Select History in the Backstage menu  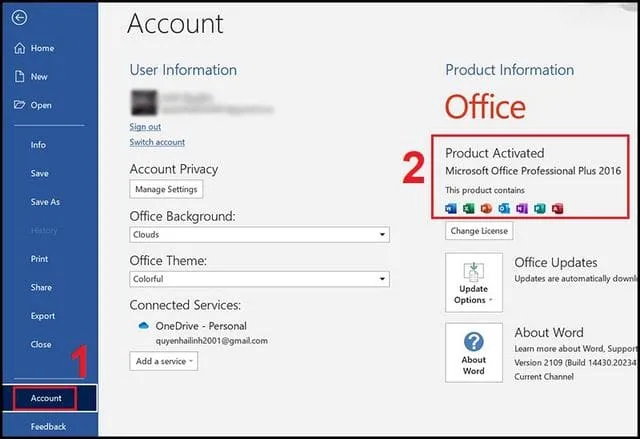click(x=44, y=231)
